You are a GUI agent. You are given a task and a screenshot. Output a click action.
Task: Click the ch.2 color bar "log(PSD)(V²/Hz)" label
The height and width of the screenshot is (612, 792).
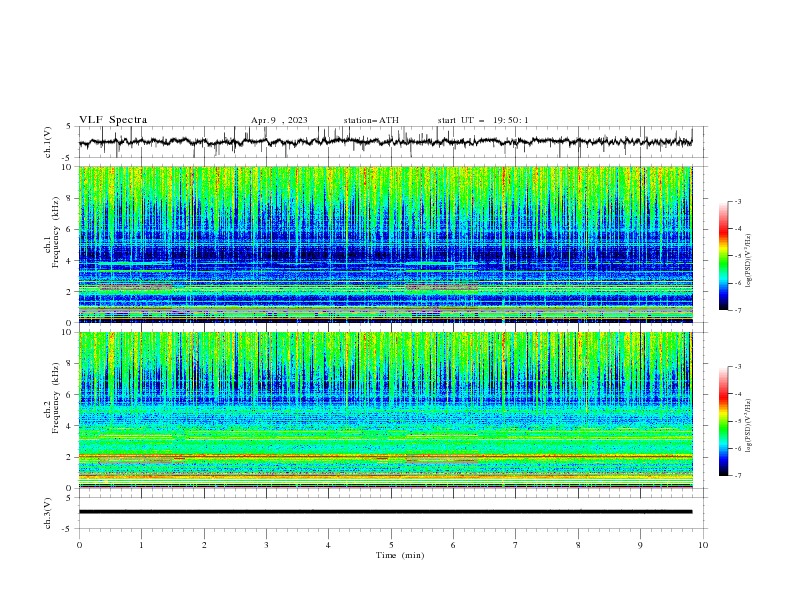pyautogui.click(x=749, y=426)
